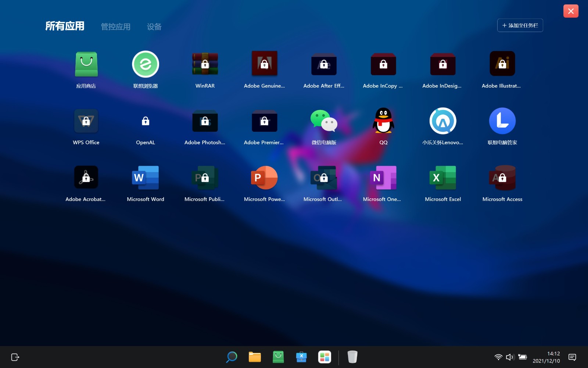The image size is (588, 368).
Task: Click the Microsoft Access icon
Action: point(502,177)
